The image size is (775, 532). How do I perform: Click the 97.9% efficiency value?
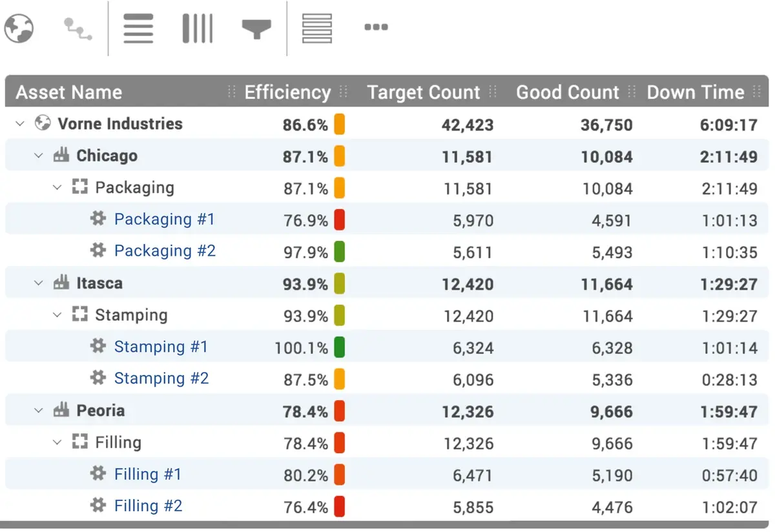pyautogui.click(x=306, y=252)
